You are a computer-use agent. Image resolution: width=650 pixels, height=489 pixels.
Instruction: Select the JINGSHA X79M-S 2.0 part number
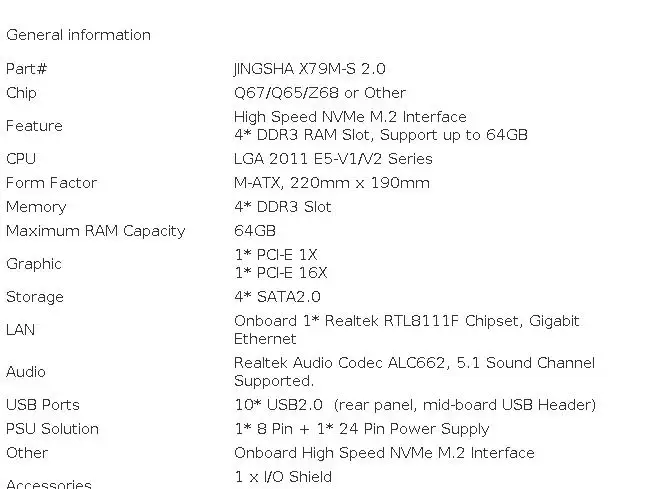[309, 69]
